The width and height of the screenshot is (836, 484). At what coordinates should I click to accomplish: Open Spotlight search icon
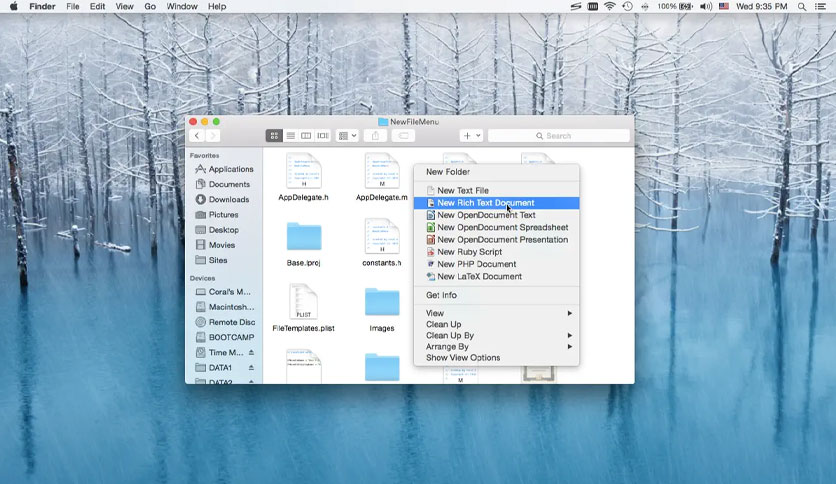[x=802, y=6]
